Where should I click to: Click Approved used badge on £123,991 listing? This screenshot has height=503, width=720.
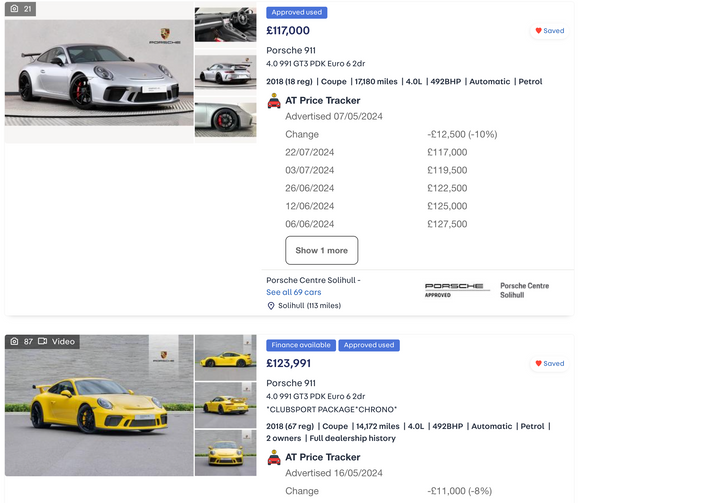pyautogui.click(x=369, y=345)
